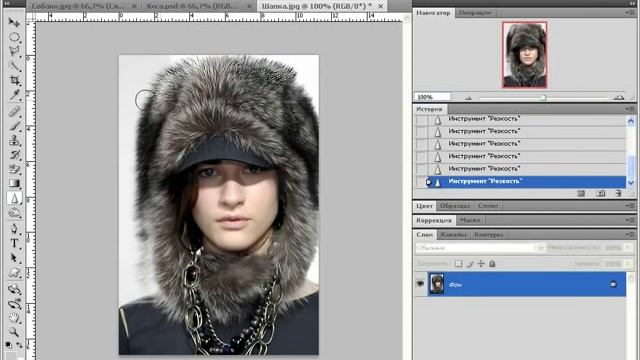
Task: Select the Path Selection tool
Action: 14,258
